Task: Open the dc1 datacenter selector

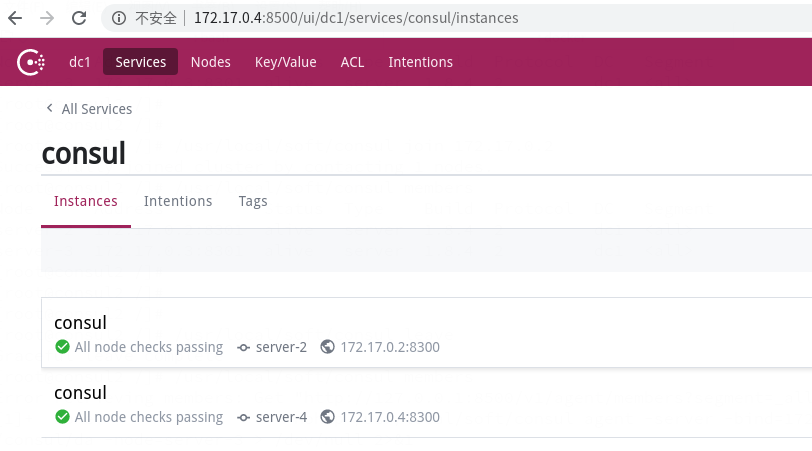Action: [x=80, y=62]
